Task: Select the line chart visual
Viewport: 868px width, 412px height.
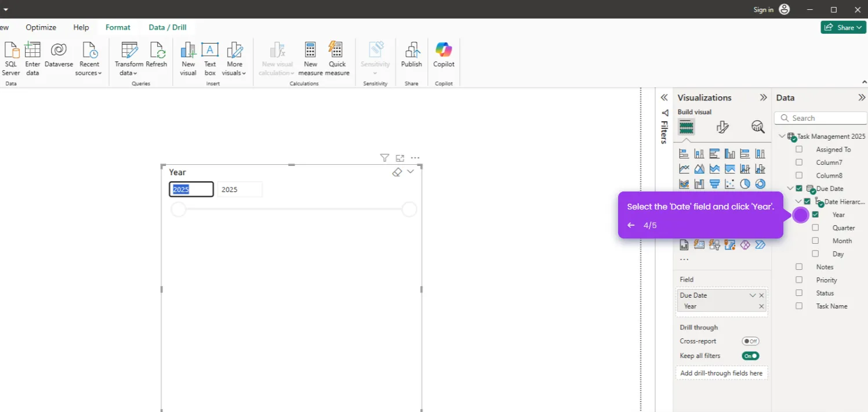Action: pyautogui.click(x=684, y=169)
